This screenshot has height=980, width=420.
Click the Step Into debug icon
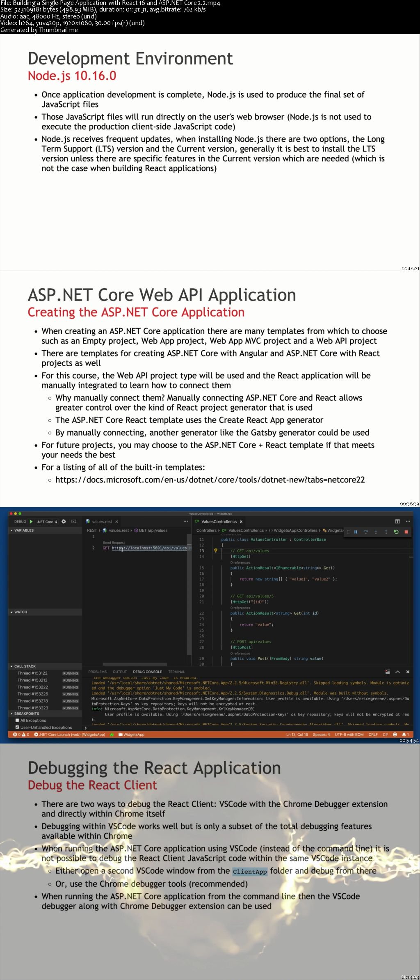(x=376, y=532)
